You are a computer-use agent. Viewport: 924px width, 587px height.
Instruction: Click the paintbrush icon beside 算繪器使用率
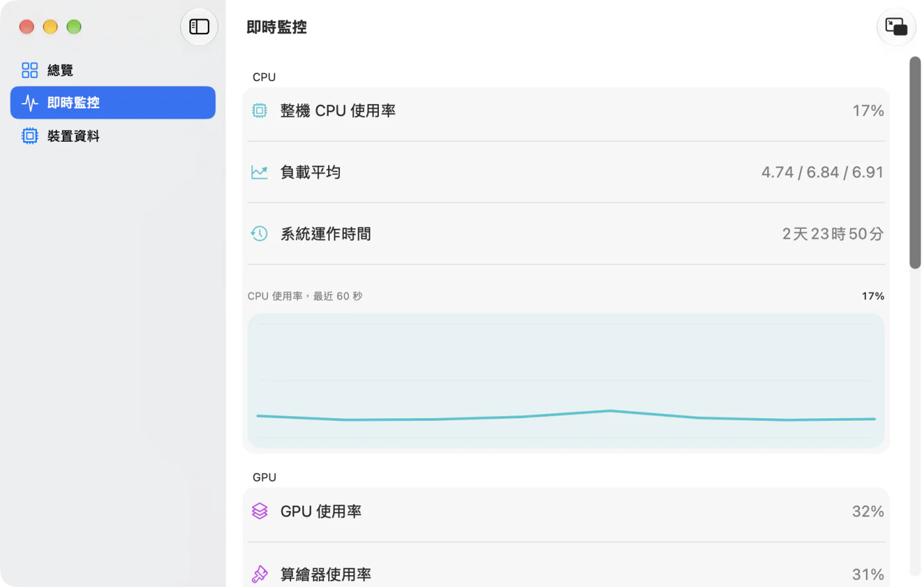[x=259, y=574]
